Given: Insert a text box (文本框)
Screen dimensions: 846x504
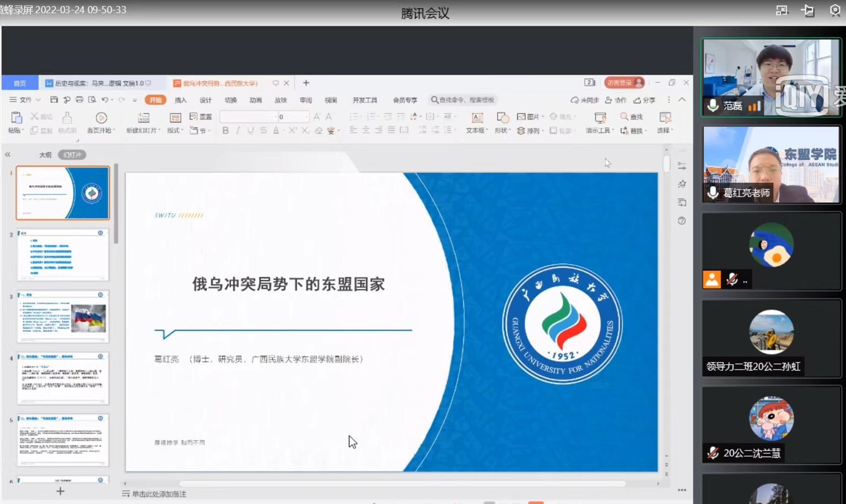Looking at the screenshot, I should [x=477, y=118].
